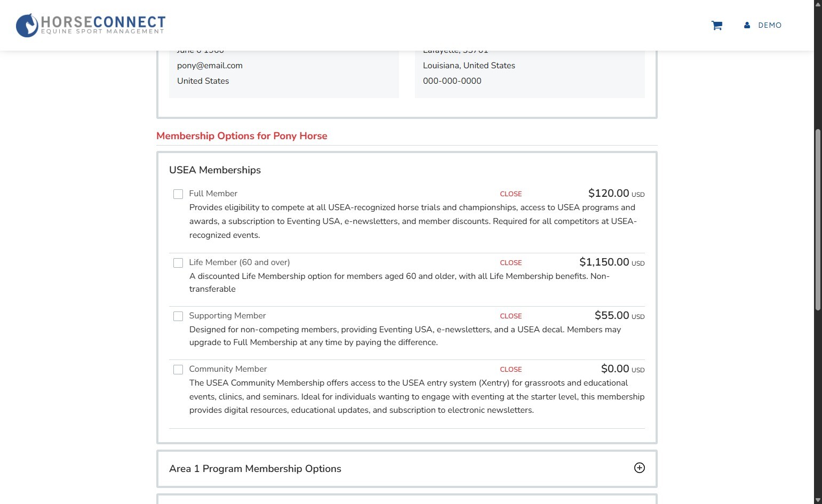
Task: Check the Full Member checkbox
Action: 178,194
